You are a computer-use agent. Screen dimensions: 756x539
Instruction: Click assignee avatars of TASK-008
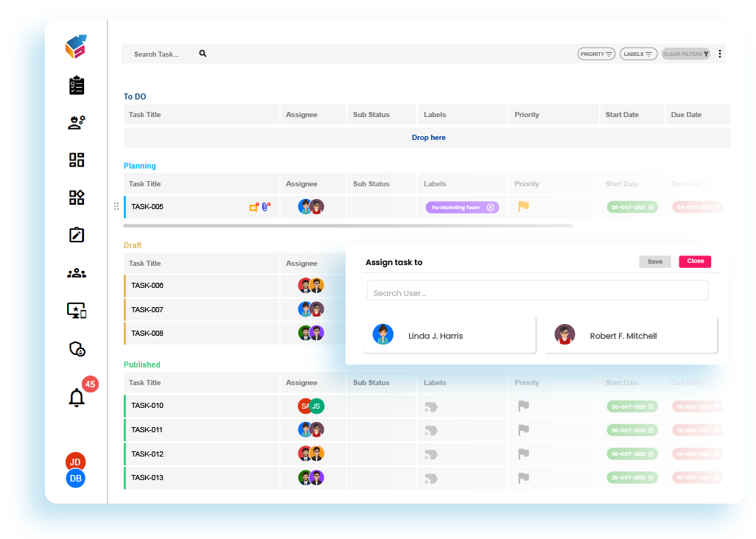pos(311,333)
